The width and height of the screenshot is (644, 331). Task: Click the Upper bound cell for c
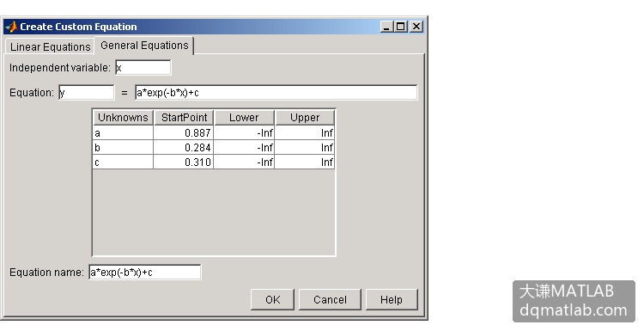point(304,162)
